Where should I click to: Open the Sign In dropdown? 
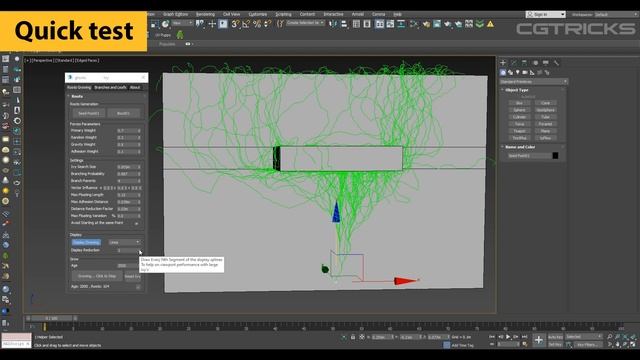tap(545, 14)
